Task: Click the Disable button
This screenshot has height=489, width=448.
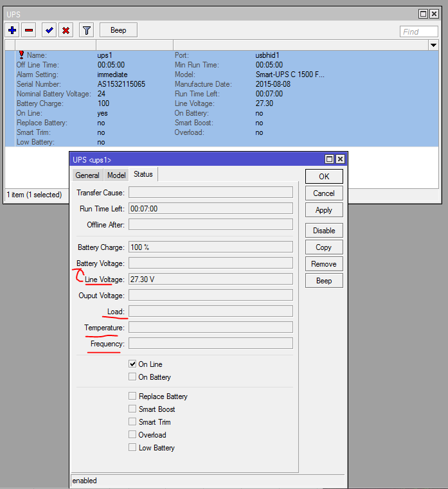Action: tap(324, 231)
